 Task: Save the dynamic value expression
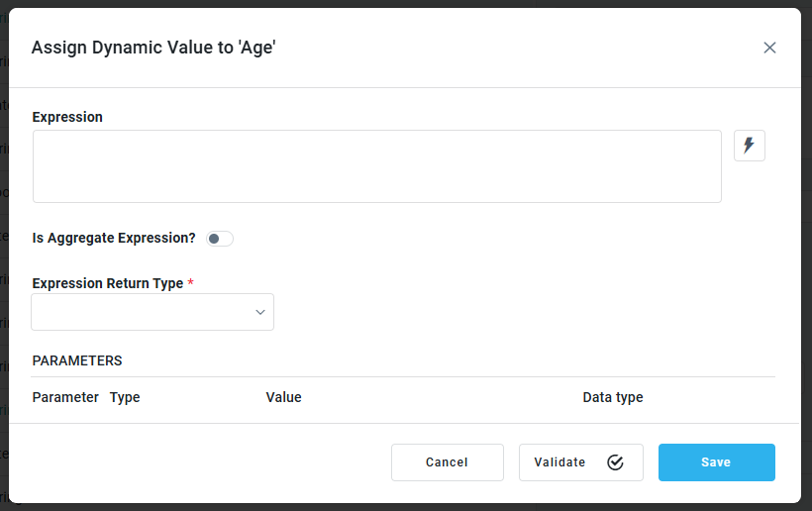click(x=716, y=462)
